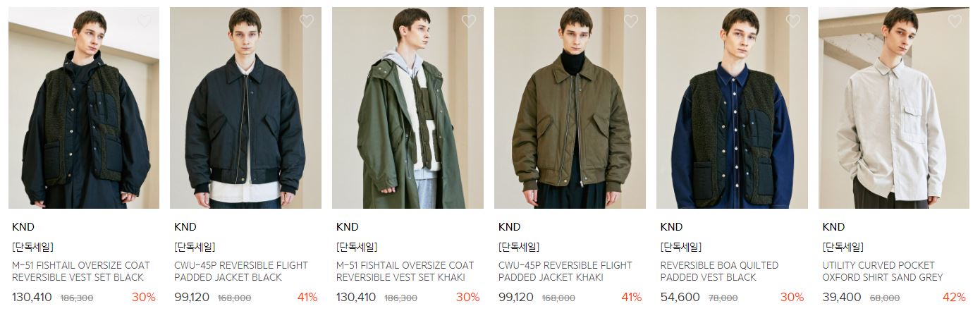Like the CWU-45P Flight Jacket Khaki heart

pos(631,21)
